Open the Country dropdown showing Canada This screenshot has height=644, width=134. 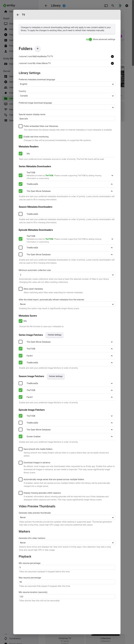tap(67, 96)
